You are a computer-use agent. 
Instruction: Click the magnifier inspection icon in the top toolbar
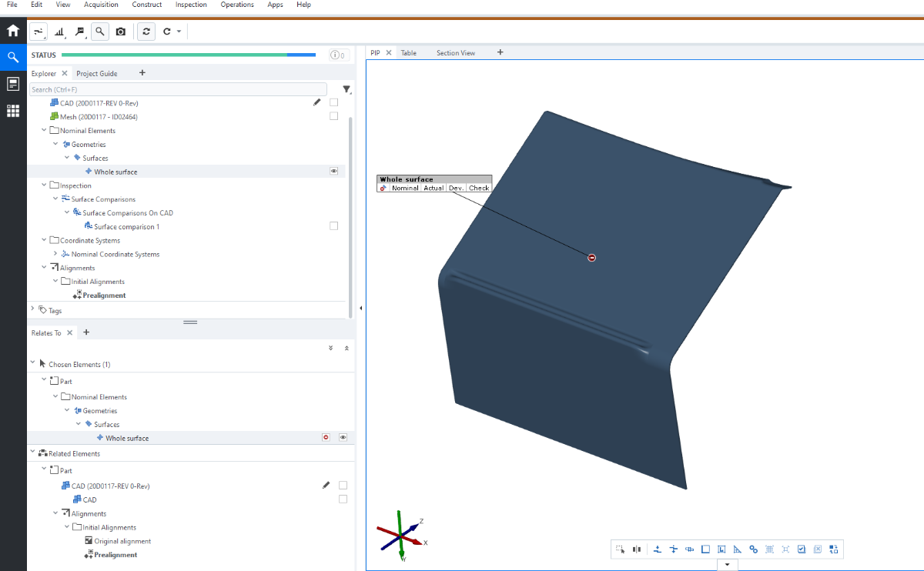(x=99, y=32)
